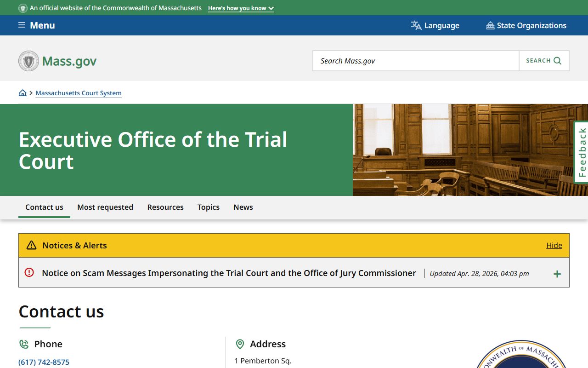Select the Contact us tab
The height and width of the screenshot is (368, 588).
(x=44, y=207)
